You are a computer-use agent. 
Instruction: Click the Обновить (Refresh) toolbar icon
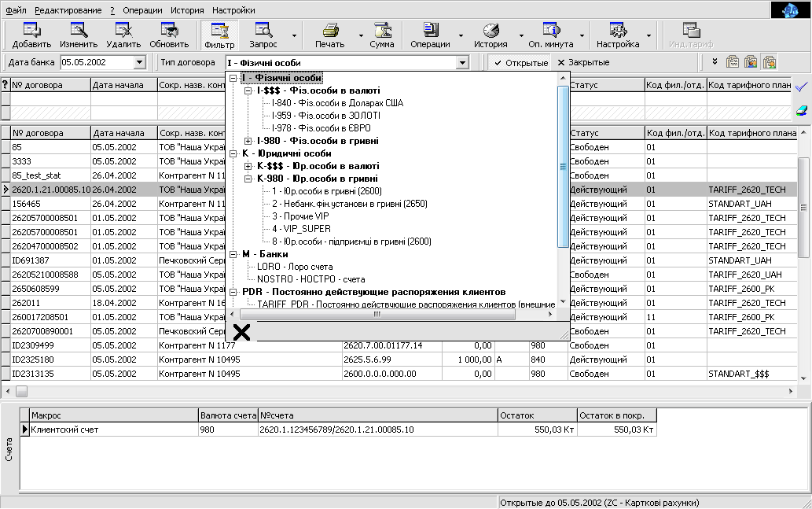click(169, 30)
